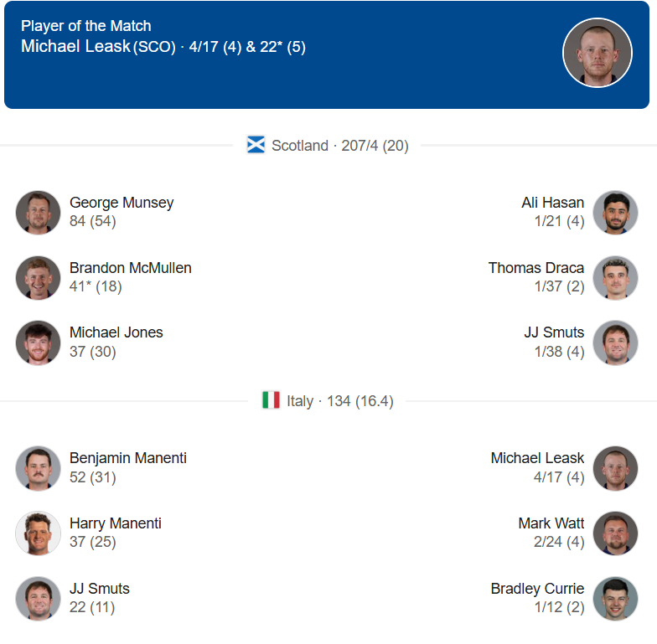Click Michael Leask's name in the banner
Viewport: 657px width, 644px height.
point(75,46)
